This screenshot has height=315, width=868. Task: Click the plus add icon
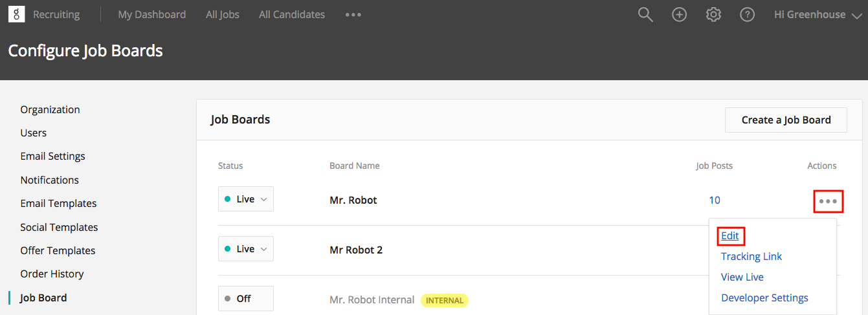(679, 14)
